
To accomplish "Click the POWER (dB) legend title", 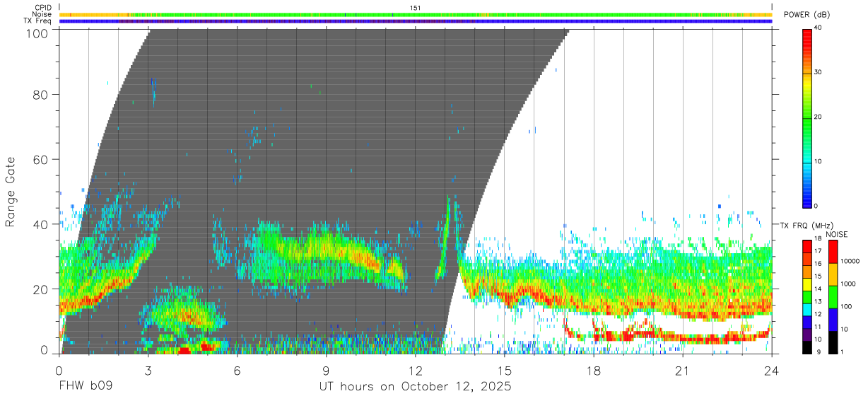I will click(x=808, y=15).
